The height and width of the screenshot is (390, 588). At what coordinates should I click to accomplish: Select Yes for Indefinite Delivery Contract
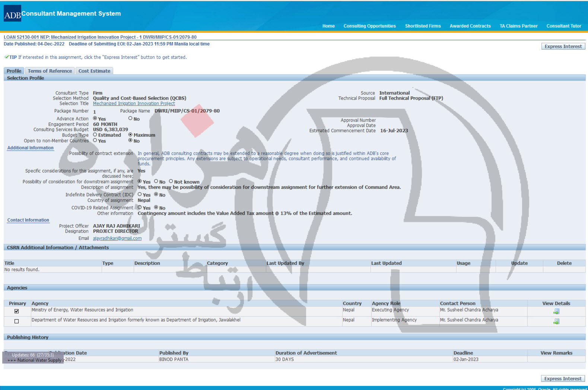[x=140, y=194]
